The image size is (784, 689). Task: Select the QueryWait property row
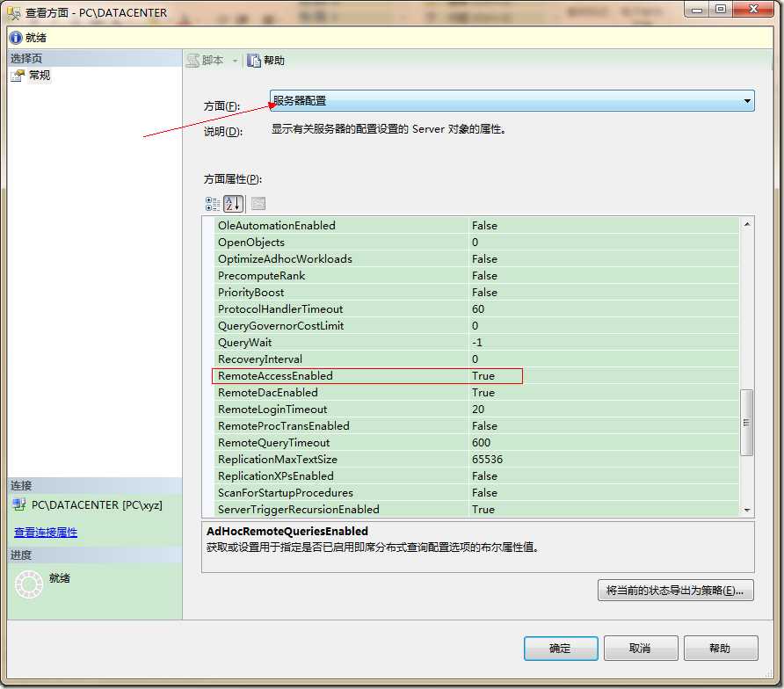pos(476,343)
